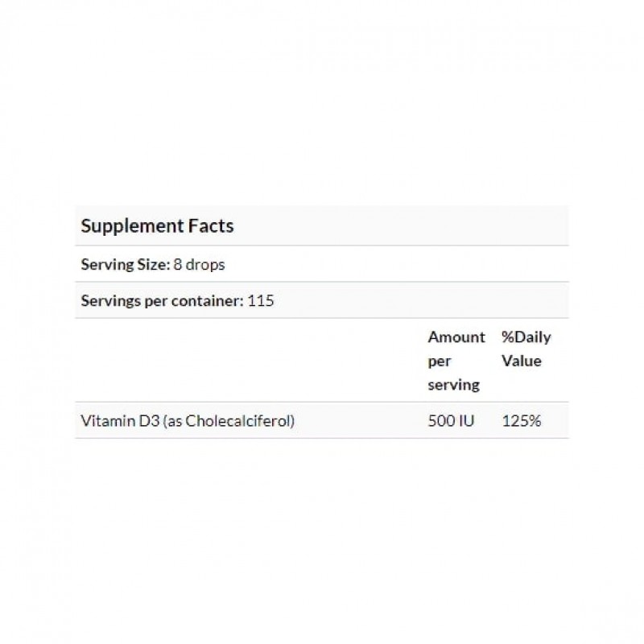This screenshot has width=644, height=644.
Task: Click the number 8 in serving size
Action: point(177,265)
